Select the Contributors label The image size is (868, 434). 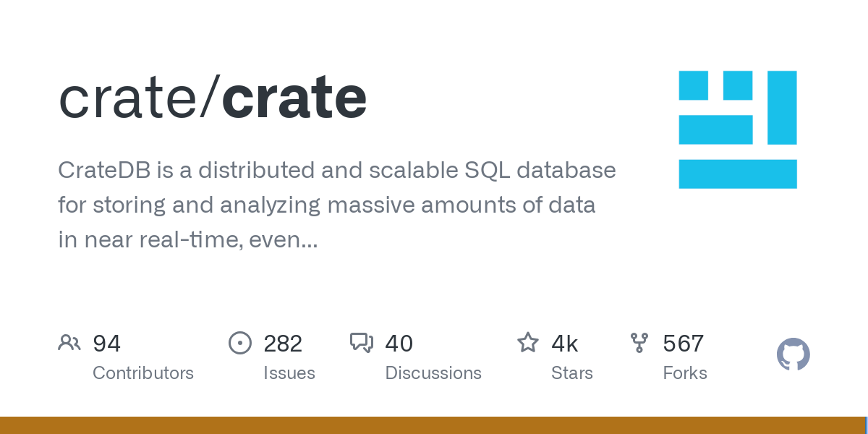click(x=143, y=373)
